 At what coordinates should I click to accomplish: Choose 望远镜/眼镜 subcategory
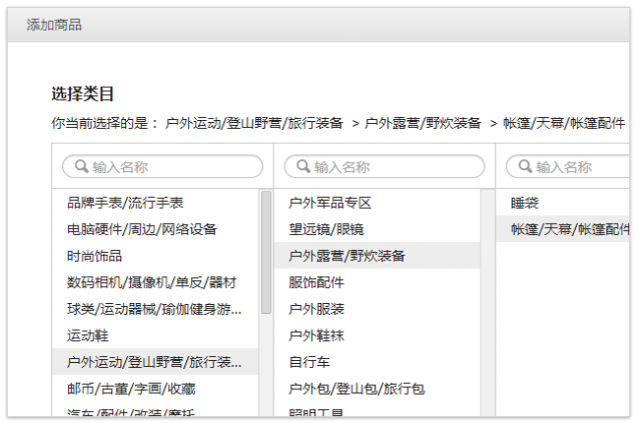coord(327,229)
